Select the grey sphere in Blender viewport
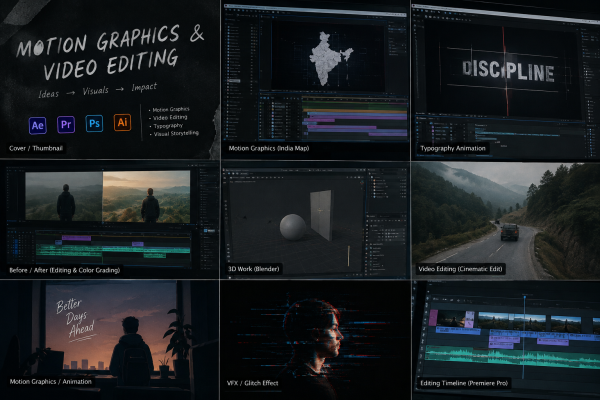 click(293, 227)
